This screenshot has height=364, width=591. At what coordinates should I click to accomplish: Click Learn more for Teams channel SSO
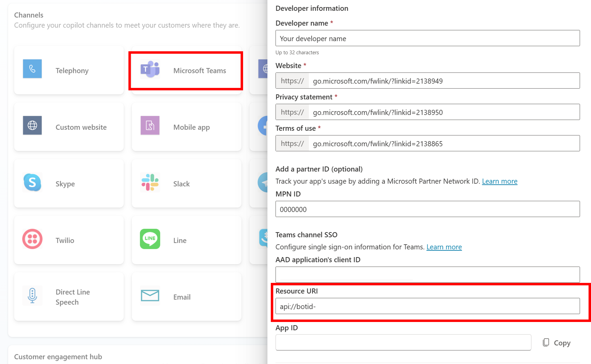(x=444, y=246)
